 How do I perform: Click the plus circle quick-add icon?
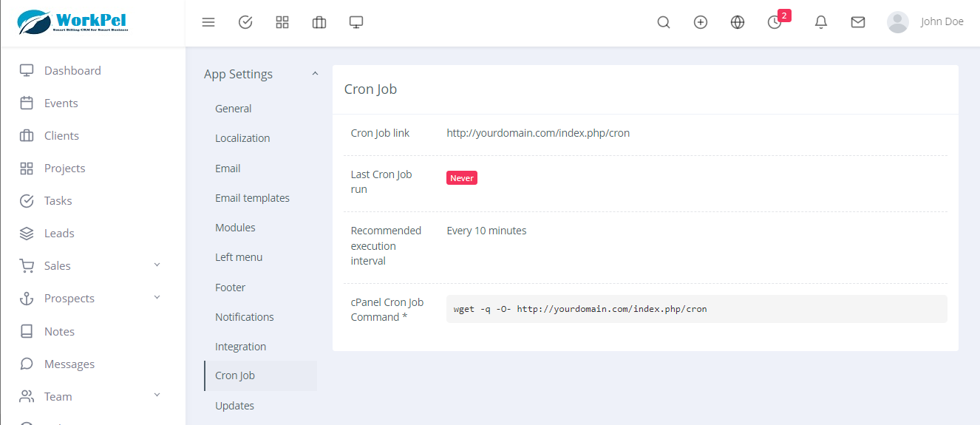pos(701,22)
